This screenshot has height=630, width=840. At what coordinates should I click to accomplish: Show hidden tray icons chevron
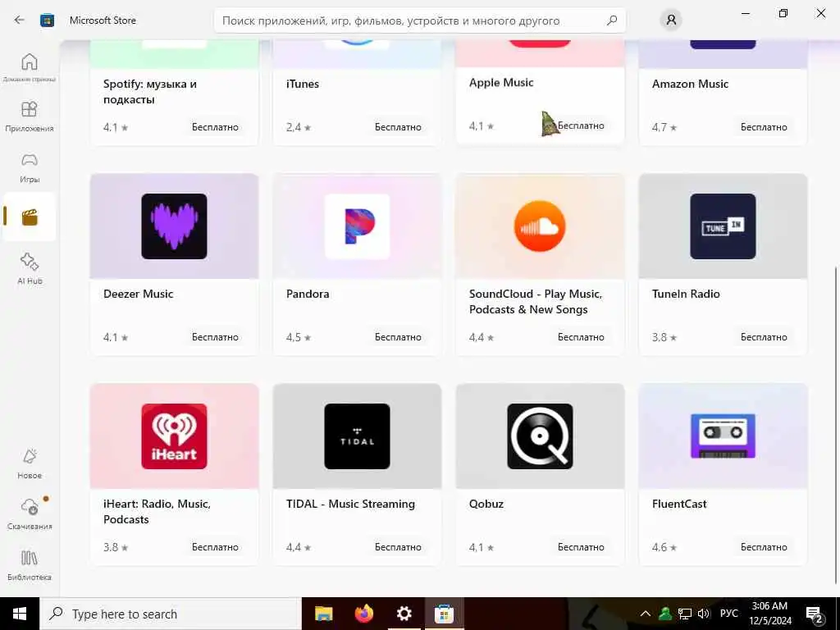point(645,614)
